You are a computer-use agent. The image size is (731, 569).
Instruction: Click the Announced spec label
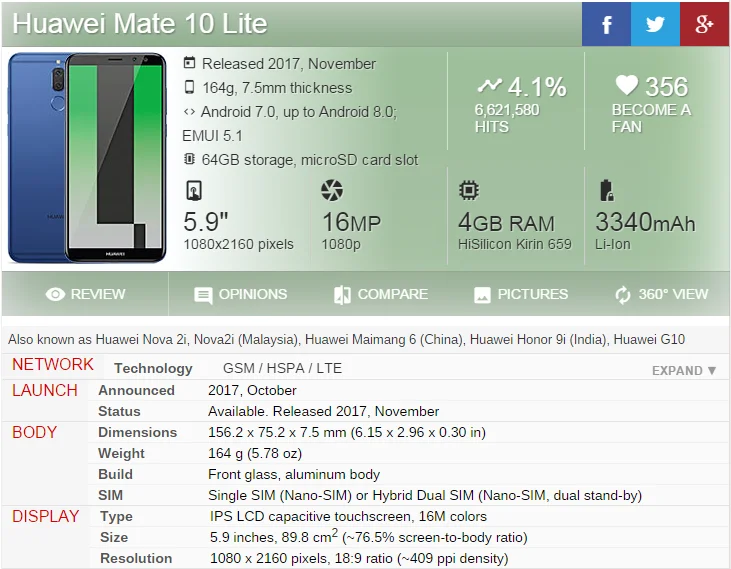click(136, 391)
